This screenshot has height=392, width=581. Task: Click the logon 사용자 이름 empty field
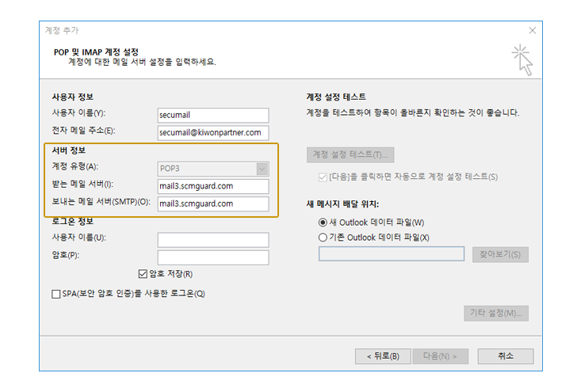(x=213, y=239)
